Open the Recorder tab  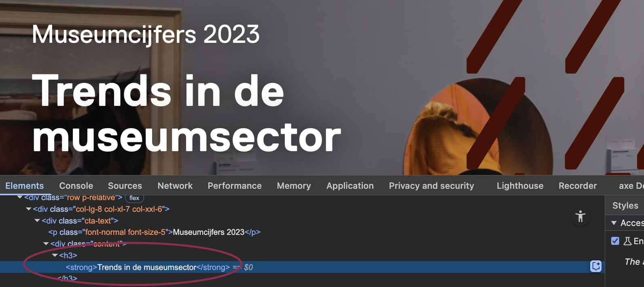click(578, 186)
